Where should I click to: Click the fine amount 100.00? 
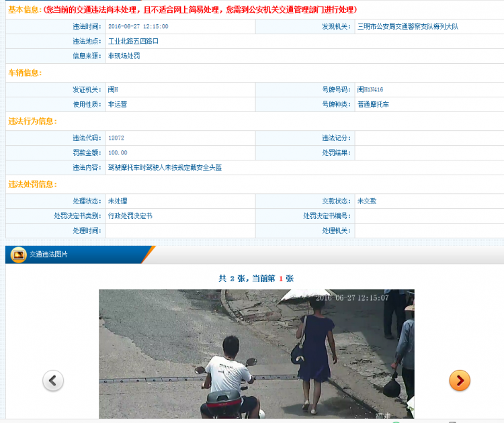(118, 152)
